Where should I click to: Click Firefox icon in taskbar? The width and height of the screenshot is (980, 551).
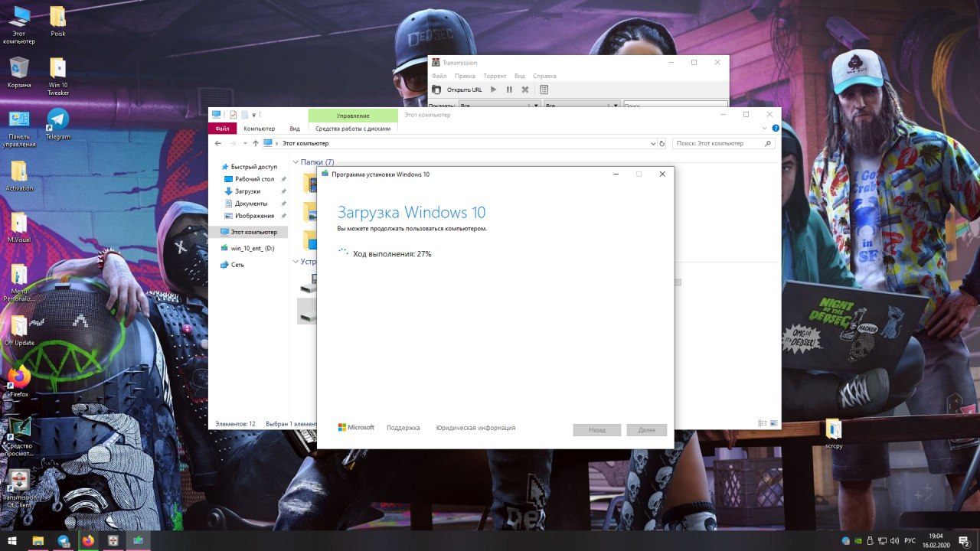click(88, 540)
